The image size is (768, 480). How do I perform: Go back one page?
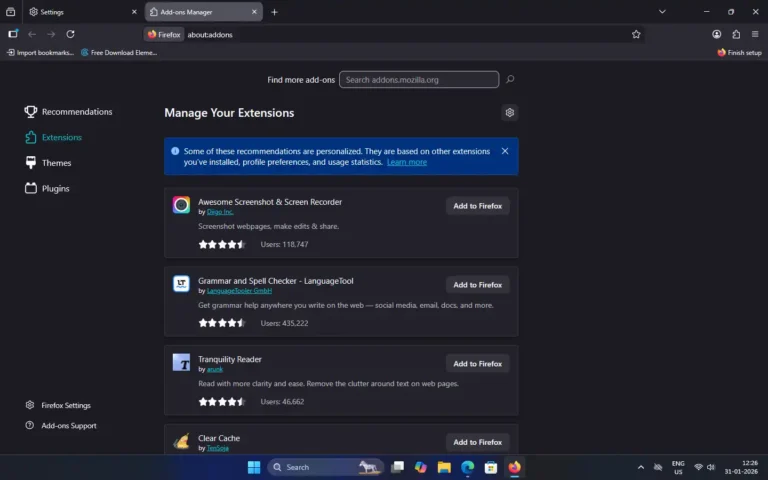click(32, 34)
